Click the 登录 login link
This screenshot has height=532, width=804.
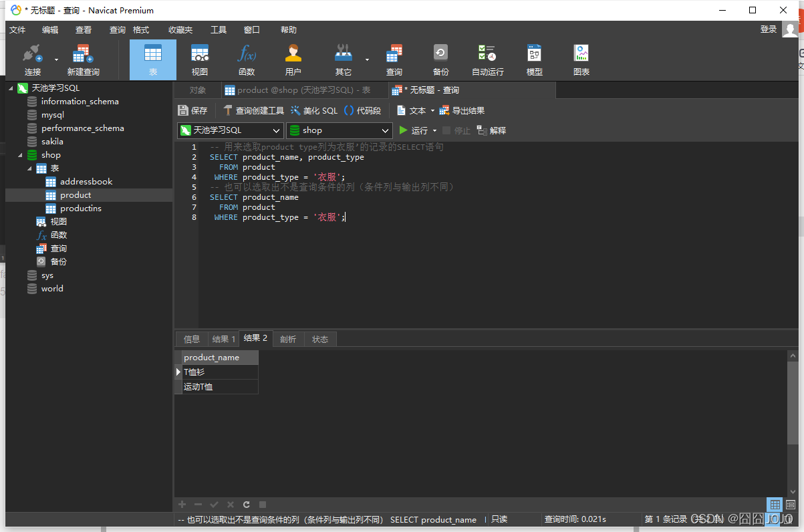tap(769, 29)
